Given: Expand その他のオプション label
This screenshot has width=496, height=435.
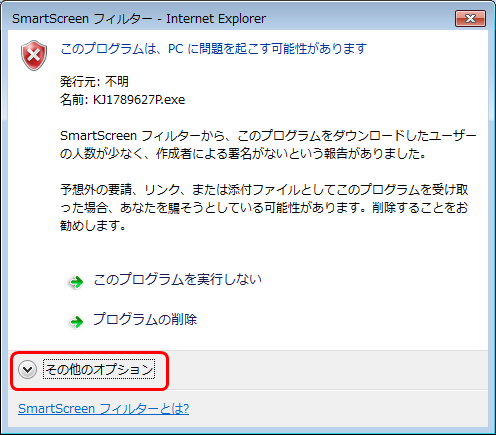Looking at the screenshot, I should 99,370.
